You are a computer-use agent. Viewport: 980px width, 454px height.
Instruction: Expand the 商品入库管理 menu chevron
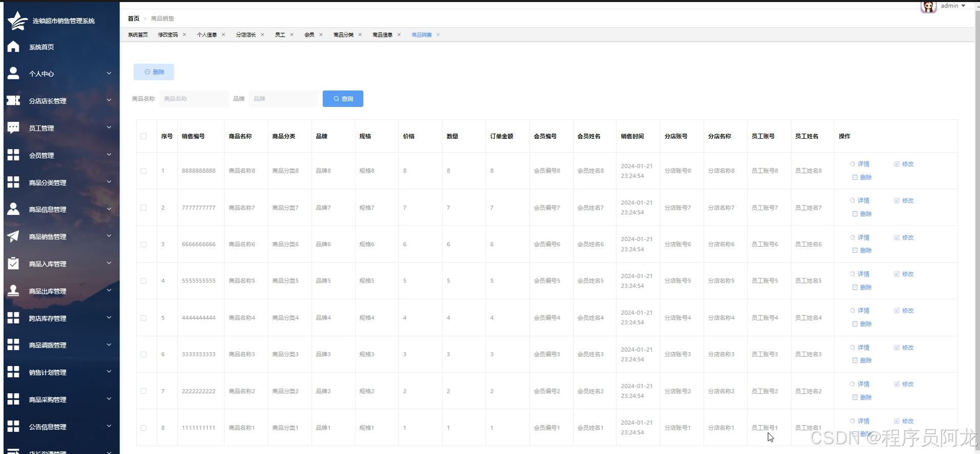[109, 263]
